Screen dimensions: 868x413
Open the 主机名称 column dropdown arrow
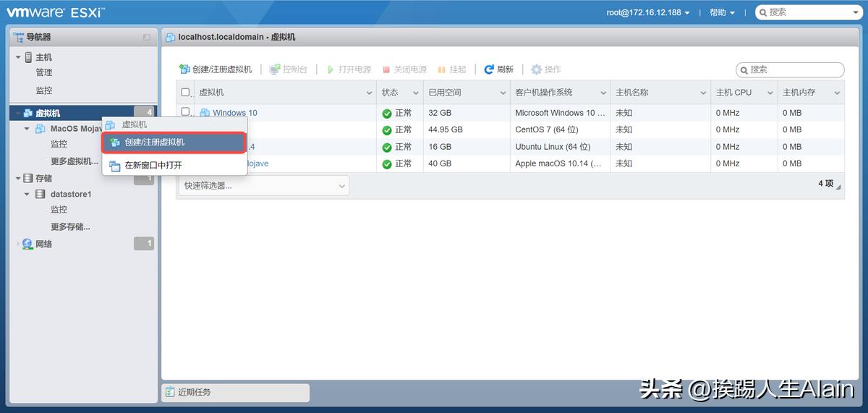pyautogui.click(x=703, y=93)
